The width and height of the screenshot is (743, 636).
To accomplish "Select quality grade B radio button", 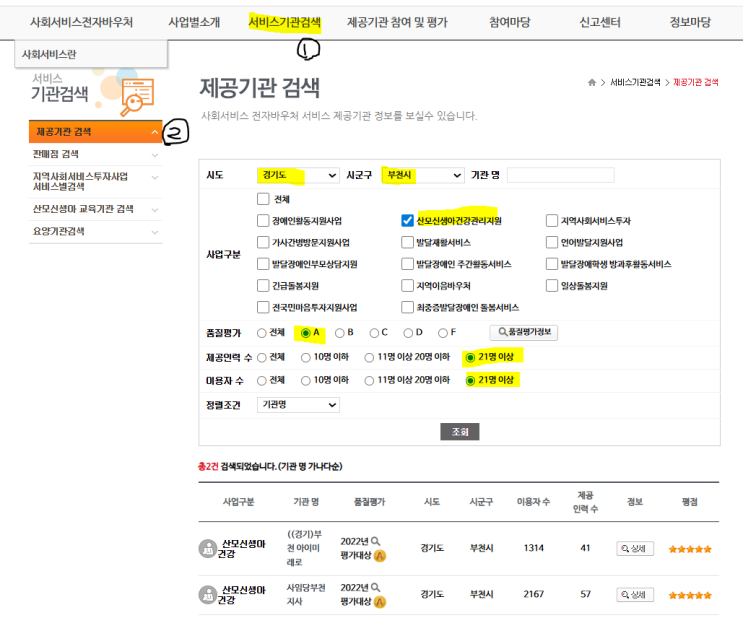I will pos(340,333).
